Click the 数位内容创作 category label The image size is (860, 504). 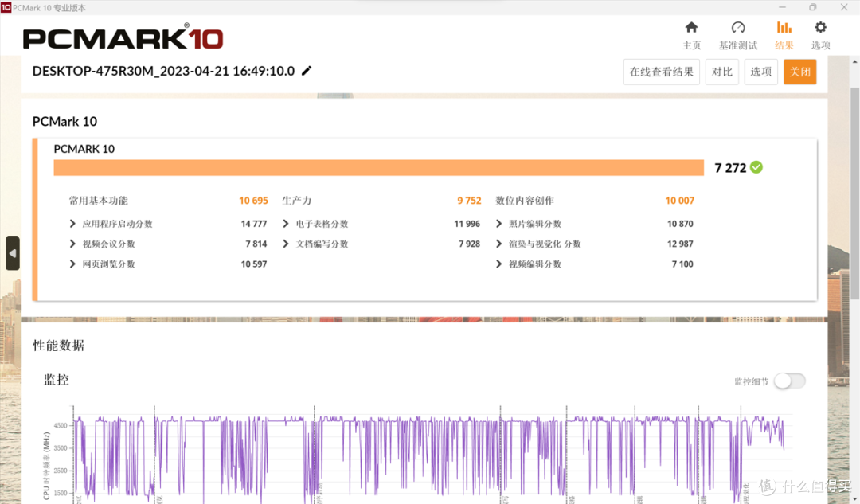pyautogui.click(x=524, y=201)
